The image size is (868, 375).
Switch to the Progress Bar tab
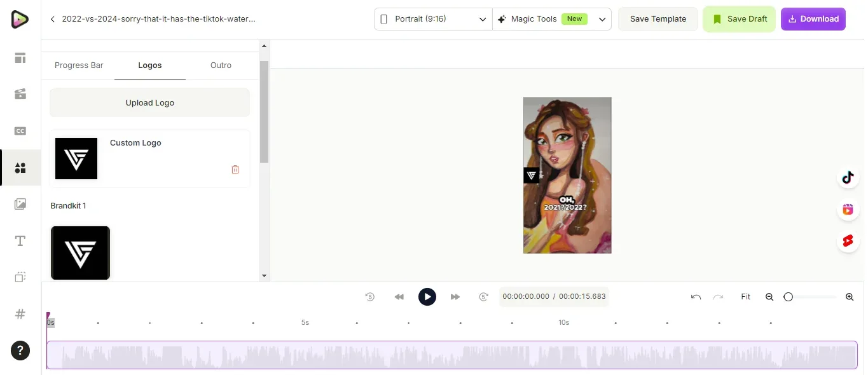pos(79,65)
